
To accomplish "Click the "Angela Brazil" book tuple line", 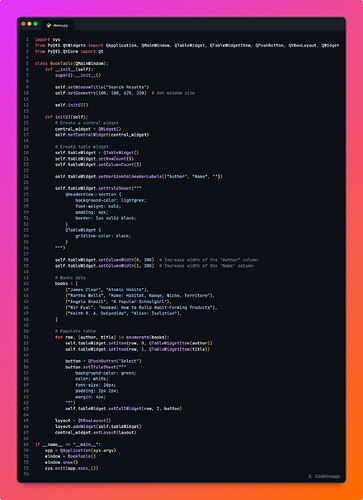I will point(118,302).
